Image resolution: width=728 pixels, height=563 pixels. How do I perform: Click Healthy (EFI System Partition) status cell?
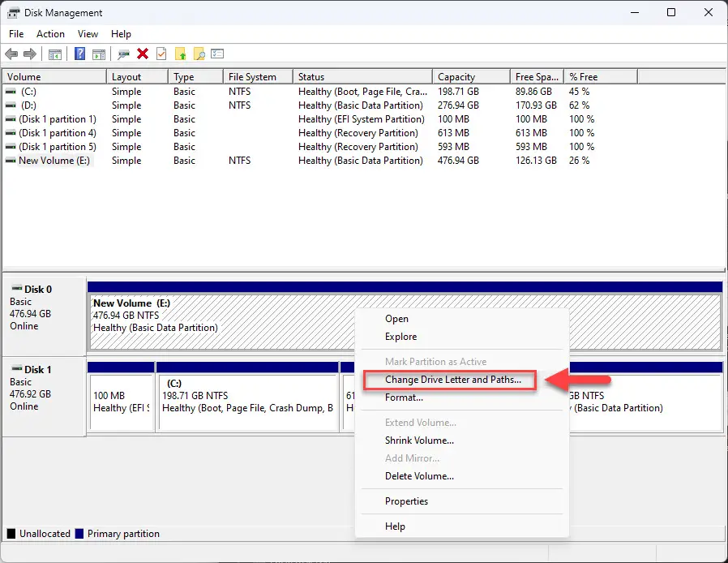362,119
